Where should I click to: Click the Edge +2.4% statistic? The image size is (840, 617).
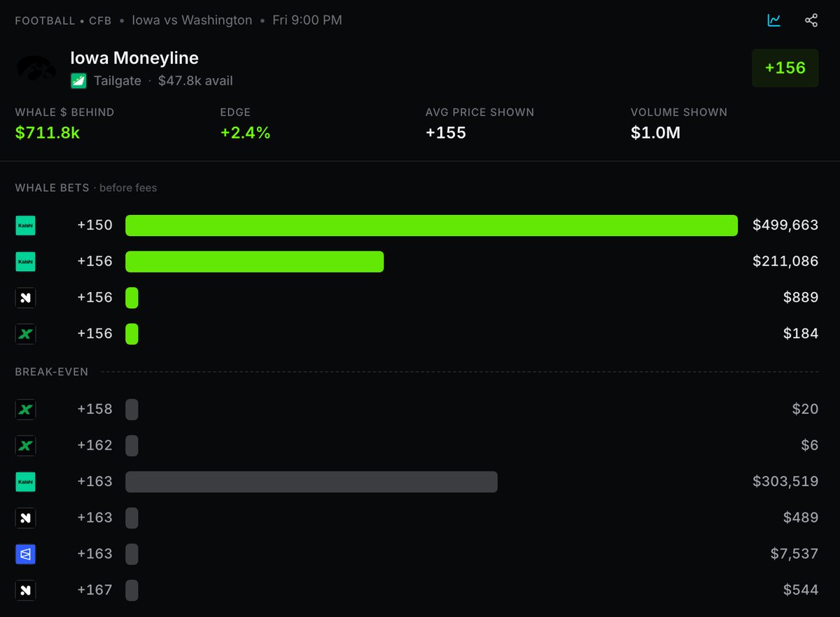tap(245, 132)
